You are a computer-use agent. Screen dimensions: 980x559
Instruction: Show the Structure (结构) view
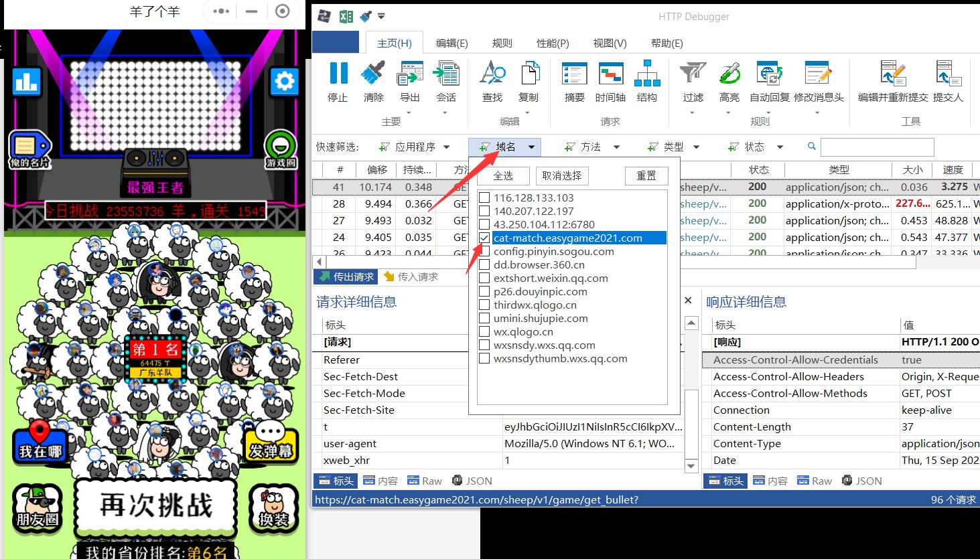pos(647,74)
